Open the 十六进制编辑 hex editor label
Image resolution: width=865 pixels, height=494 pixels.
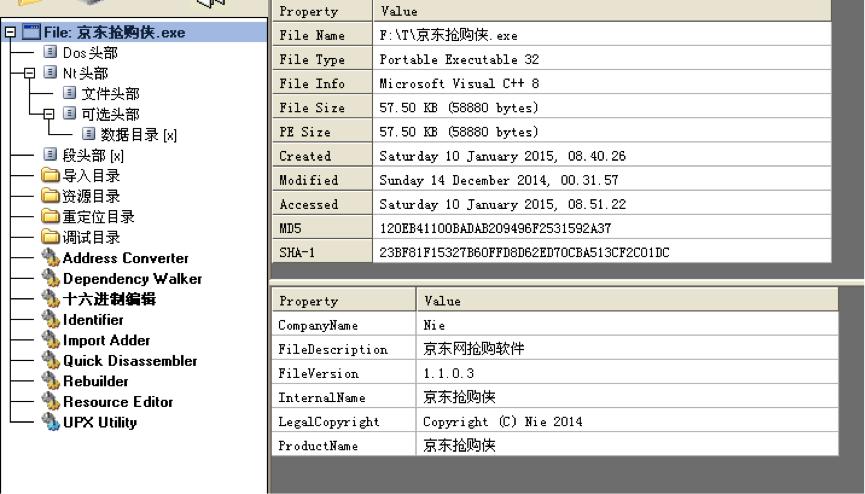click(109, 299)
